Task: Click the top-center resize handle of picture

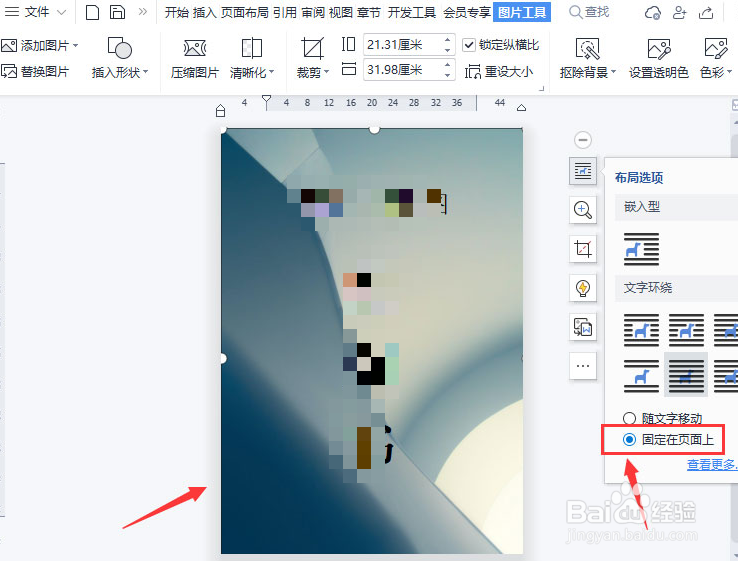Action: 374,129
